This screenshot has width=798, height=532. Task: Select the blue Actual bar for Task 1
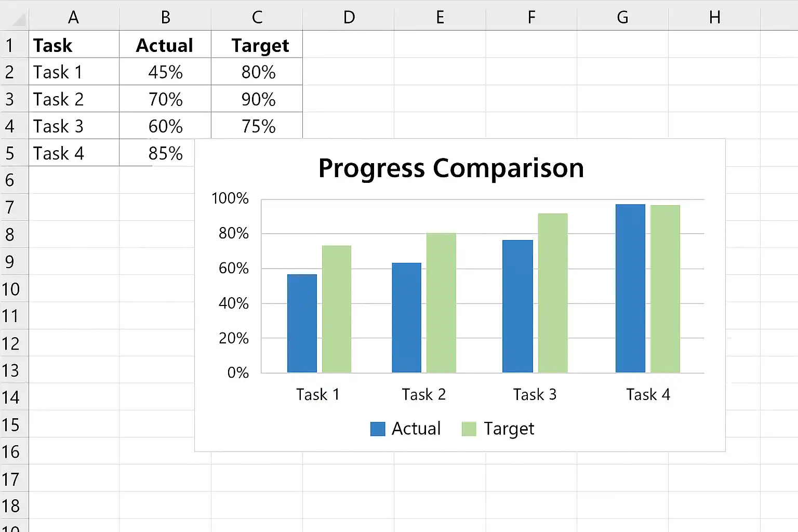302,323
